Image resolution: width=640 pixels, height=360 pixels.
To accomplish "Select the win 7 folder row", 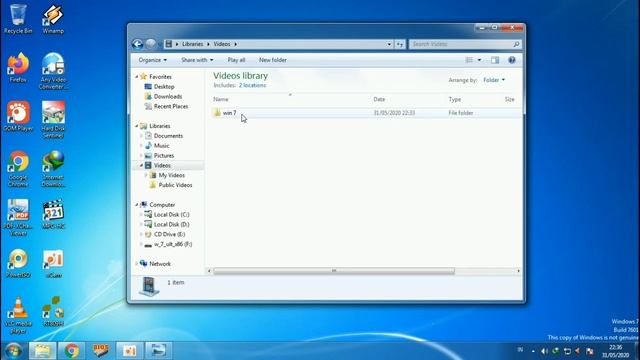I will click(x=366, y=113).
